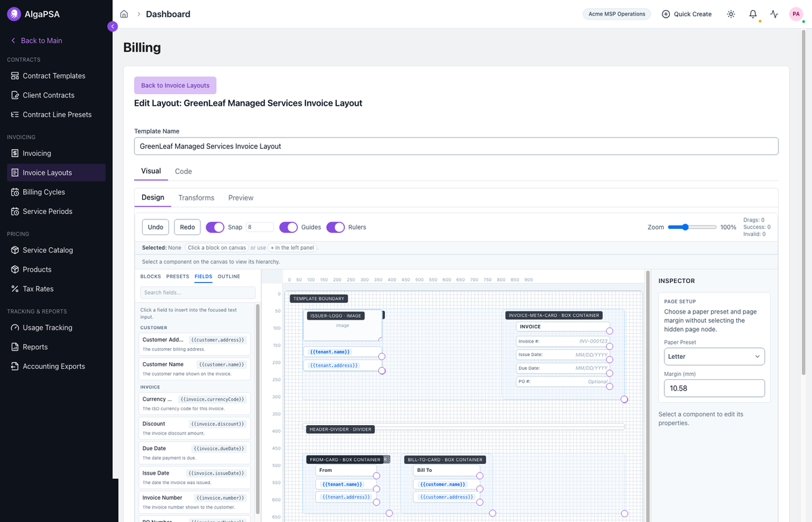Open the Paper Preset Letter dropdown
812x522 pixels.
[715, 356]
